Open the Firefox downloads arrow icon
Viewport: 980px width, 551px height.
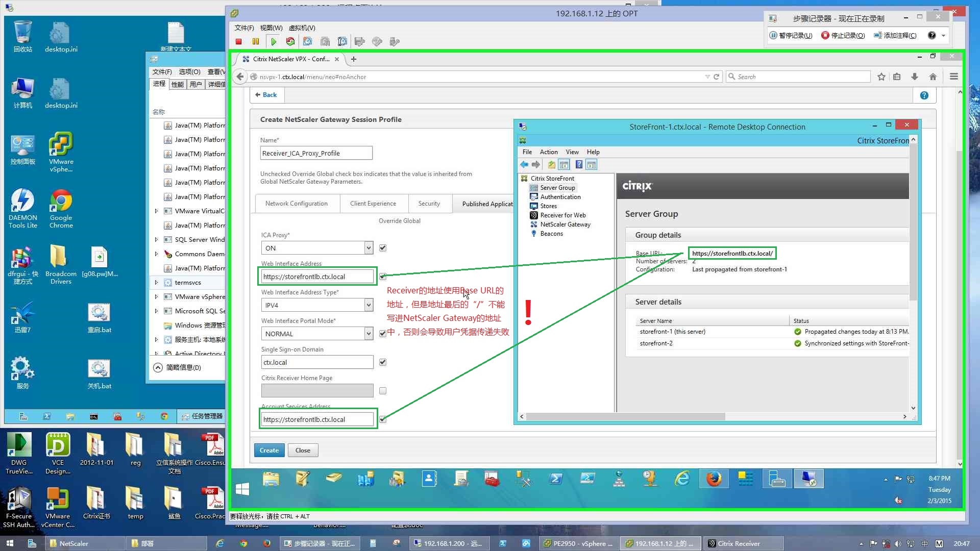(x=914, y=77)
